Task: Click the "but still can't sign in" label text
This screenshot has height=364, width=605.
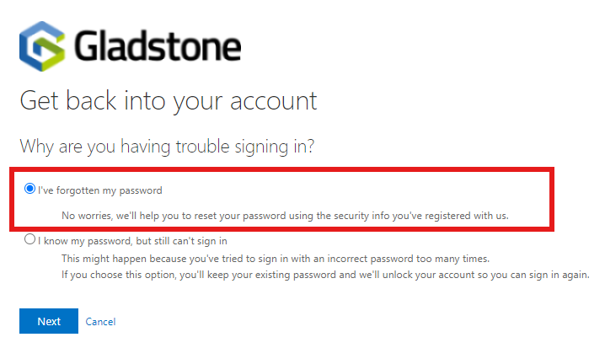Action: point(181,241)
